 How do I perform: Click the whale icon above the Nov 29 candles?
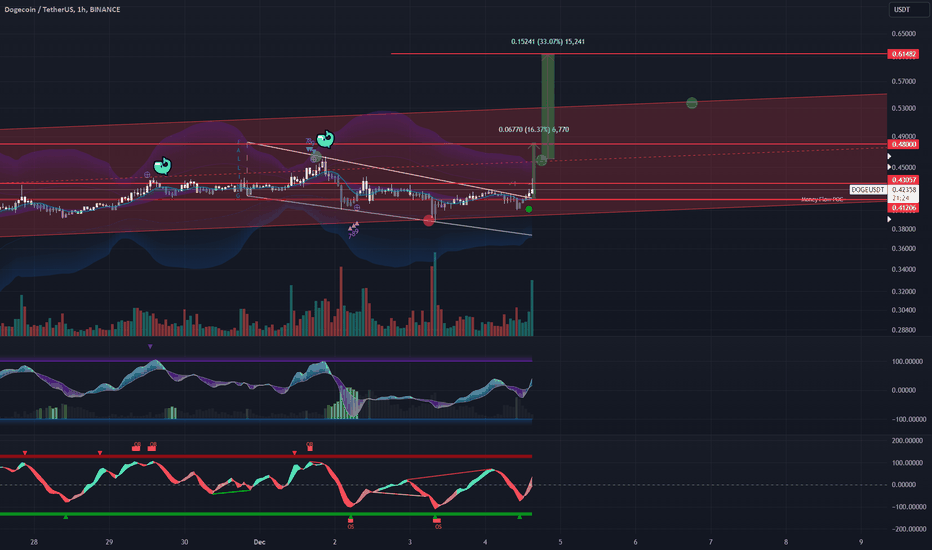tap(162, 166)
